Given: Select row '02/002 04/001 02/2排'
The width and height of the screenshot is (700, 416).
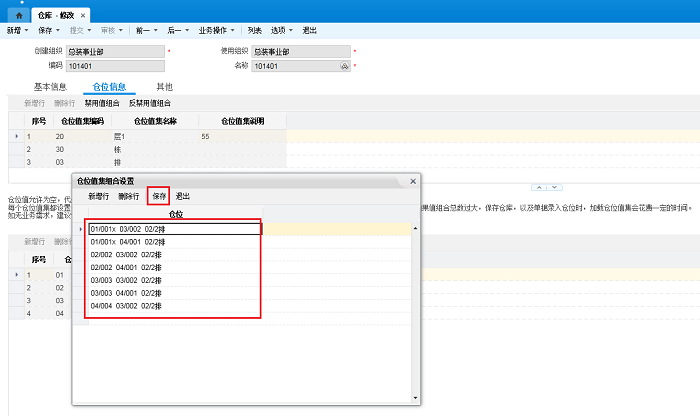Looking at the screenshot, I should tap(175, 268).
